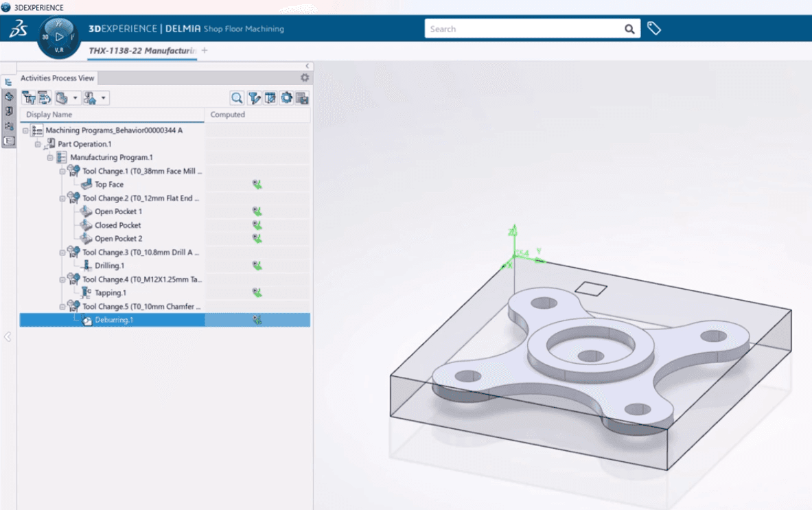Click the reorder activities list icon

click(x=45, y=98)
